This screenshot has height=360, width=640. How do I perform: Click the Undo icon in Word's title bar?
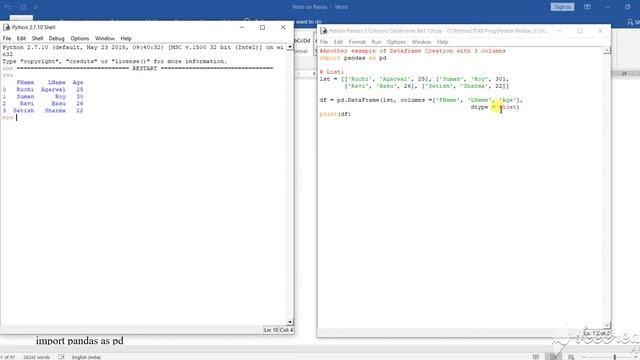[8, 7]
